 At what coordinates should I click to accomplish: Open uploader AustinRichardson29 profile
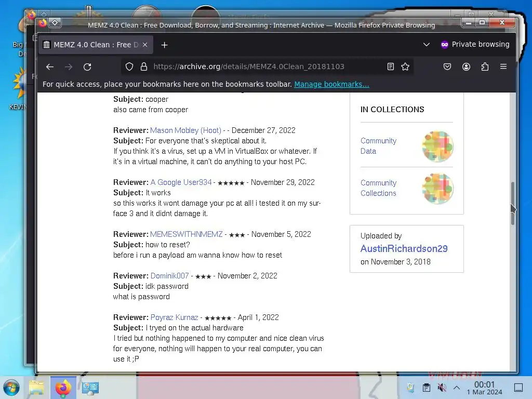[404, 249]
